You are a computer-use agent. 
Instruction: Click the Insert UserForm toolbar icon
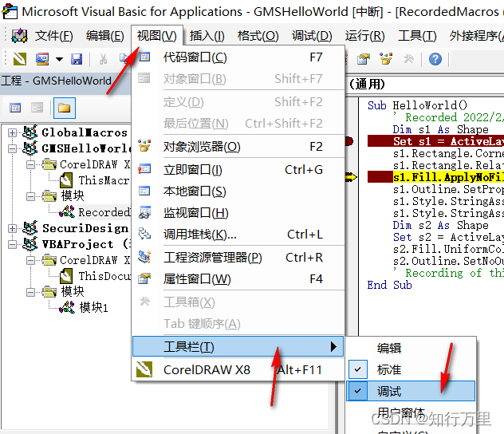coord(42,59)
